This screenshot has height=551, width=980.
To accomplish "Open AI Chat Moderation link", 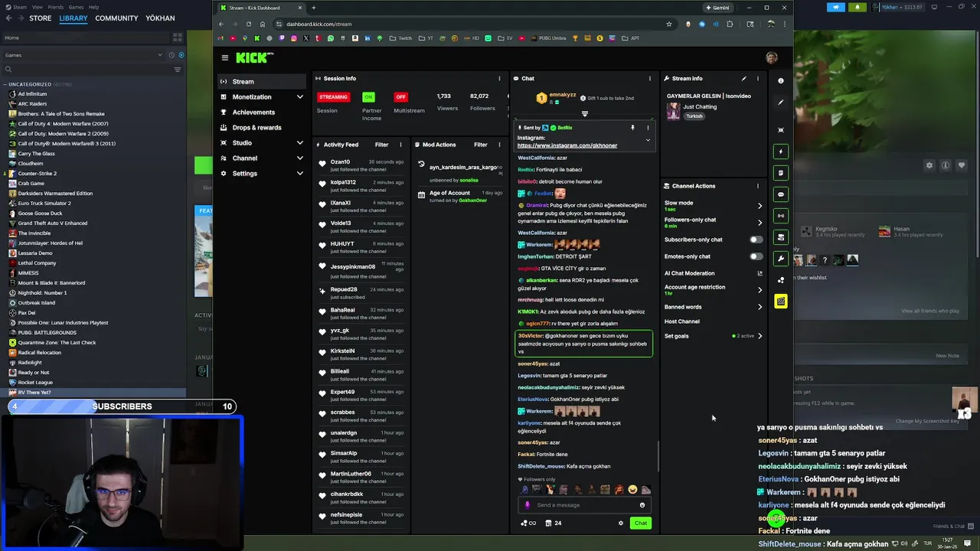I will click(713, 273).
